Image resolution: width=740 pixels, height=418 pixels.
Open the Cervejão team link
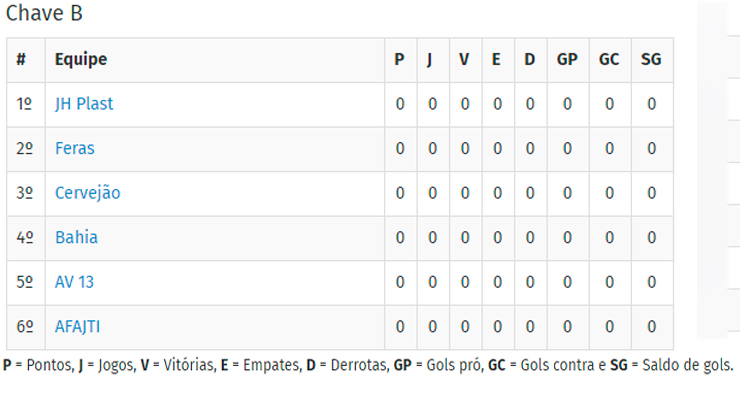[x=88, y=193]
